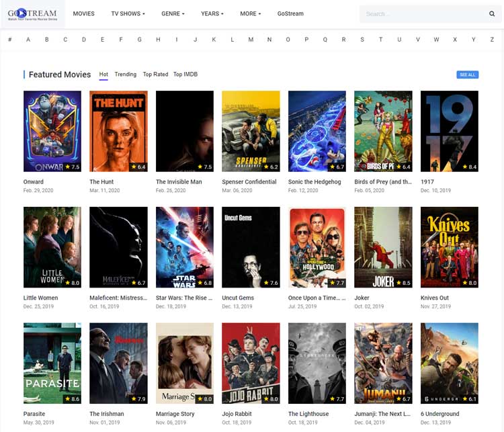Open The Lighthouse poster
This screenshot has width=504, height=432.
pos(317,363)
